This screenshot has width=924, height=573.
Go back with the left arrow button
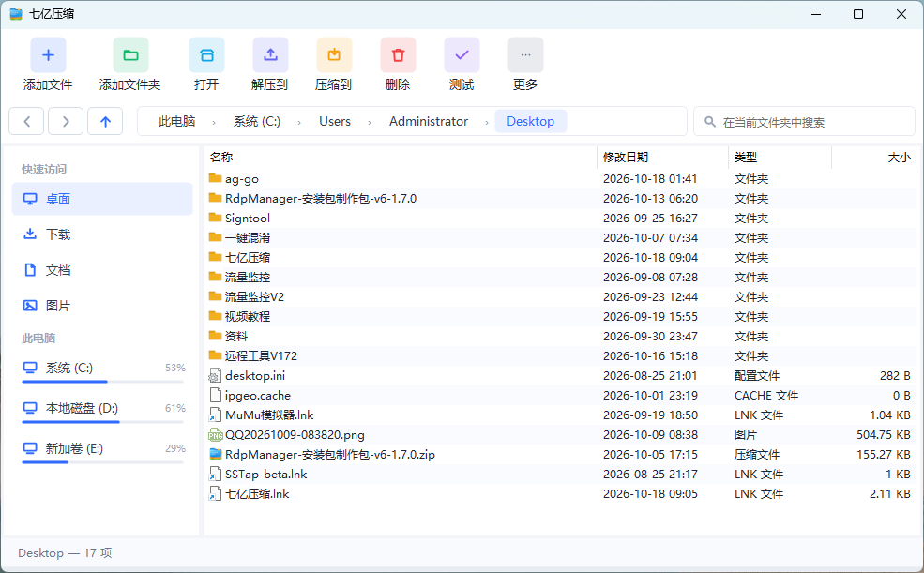26,121
